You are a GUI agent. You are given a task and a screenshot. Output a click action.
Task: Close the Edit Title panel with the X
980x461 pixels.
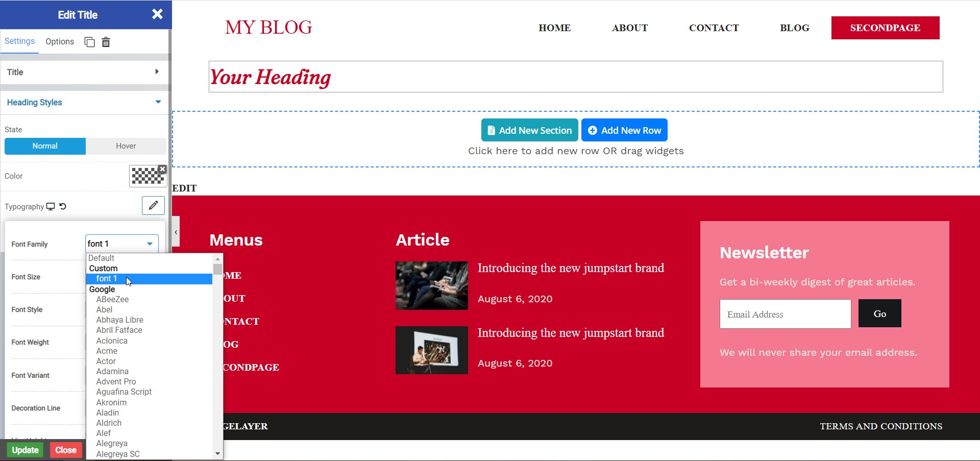[x=157, y=14]
